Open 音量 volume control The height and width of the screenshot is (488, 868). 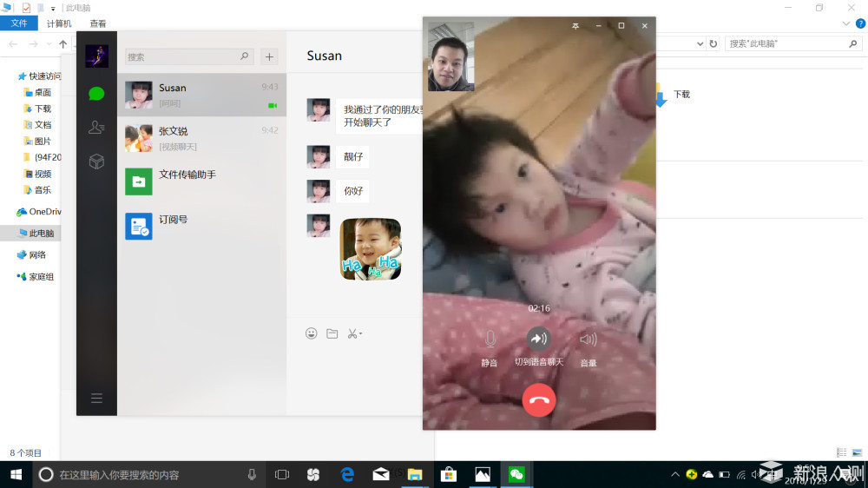point(588,347)
